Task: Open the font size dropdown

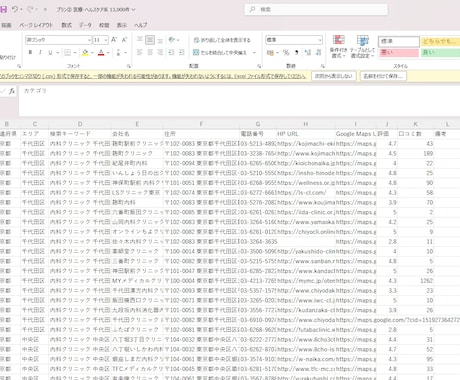Action: tap(106, 40)
